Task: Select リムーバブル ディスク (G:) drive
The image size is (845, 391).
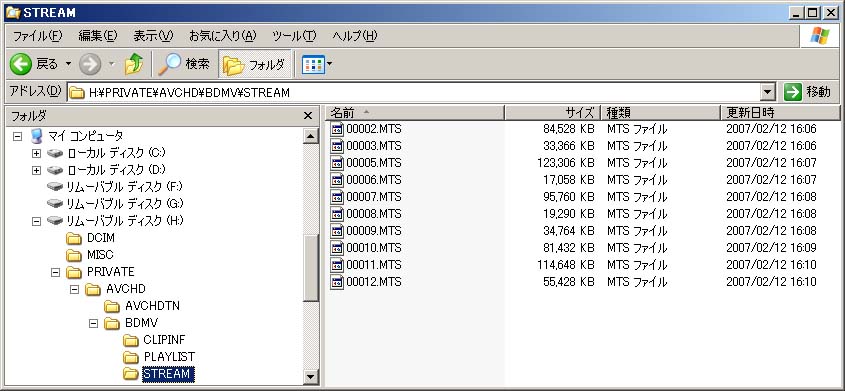Action: pyautogui.click(x=115, y=204)
